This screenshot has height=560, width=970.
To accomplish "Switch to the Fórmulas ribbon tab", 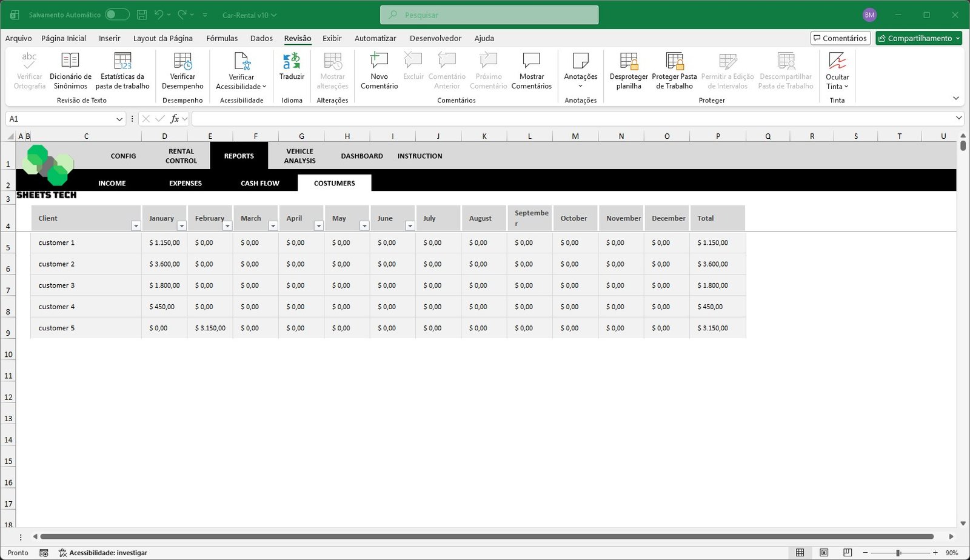I will pyautogui.click(x=222, y=38).
